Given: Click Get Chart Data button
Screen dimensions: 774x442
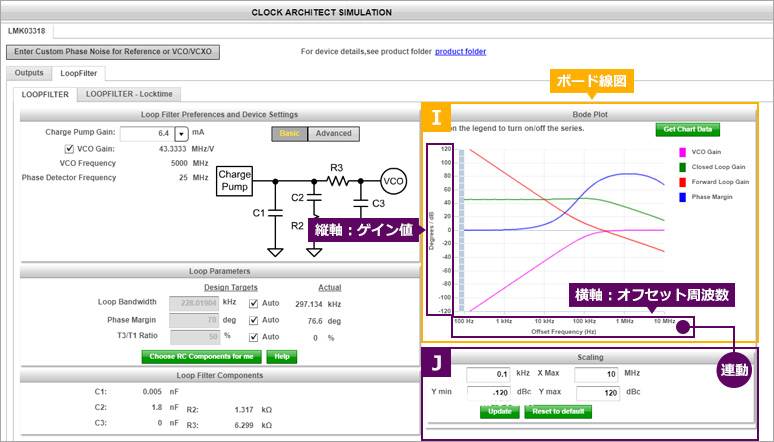Looking at the screenshot, I should click(x=688, y=129).
